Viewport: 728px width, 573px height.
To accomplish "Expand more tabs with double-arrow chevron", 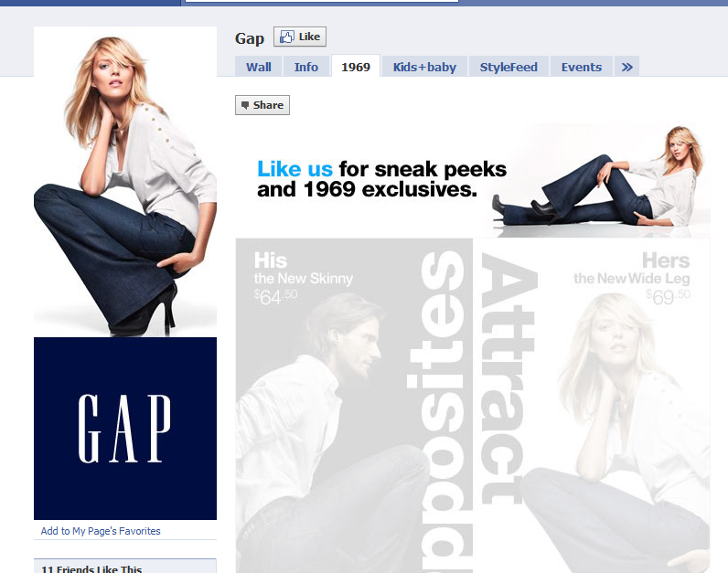I will [626, 67].
